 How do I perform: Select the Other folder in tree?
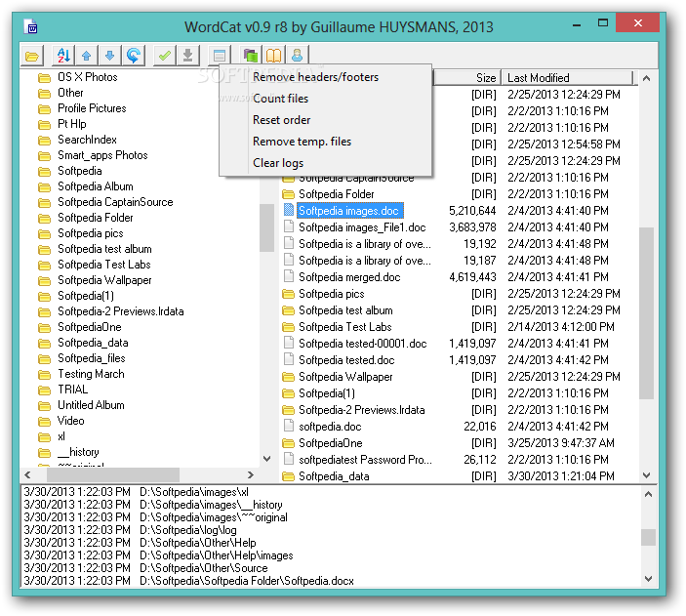(x=70, y=93)
